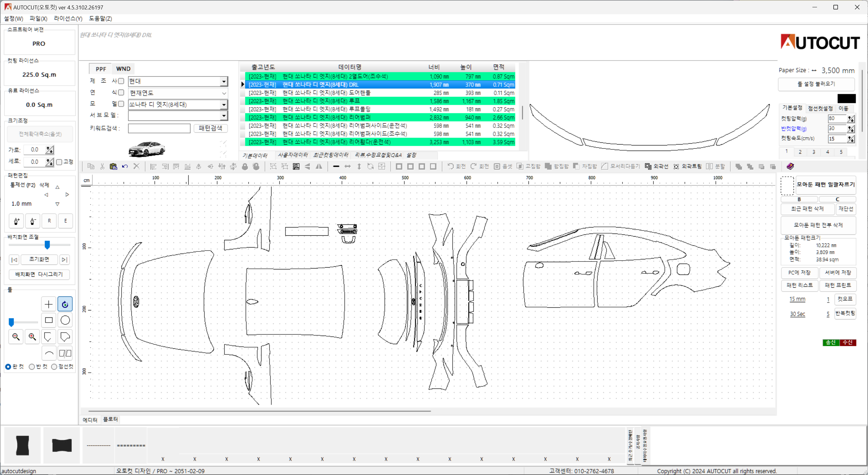Click the copy icon in toolbar

(91, 166)
